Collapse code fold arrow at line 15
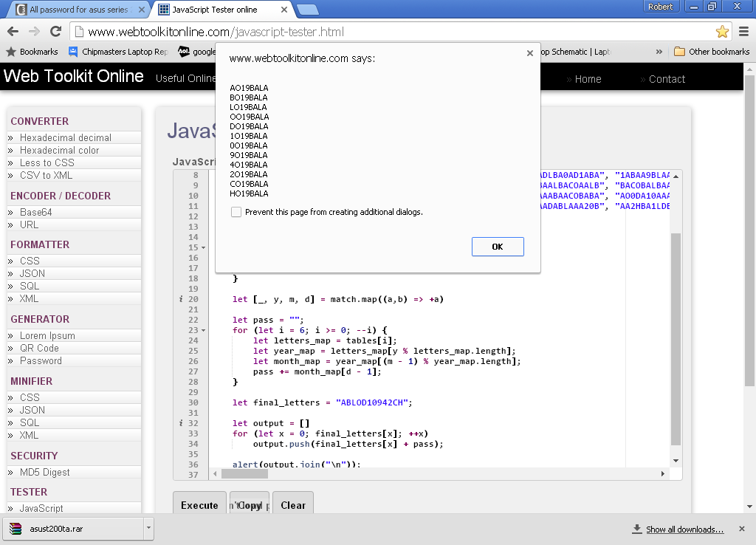Screen dimensions: 756x545 tap(203, 248)
